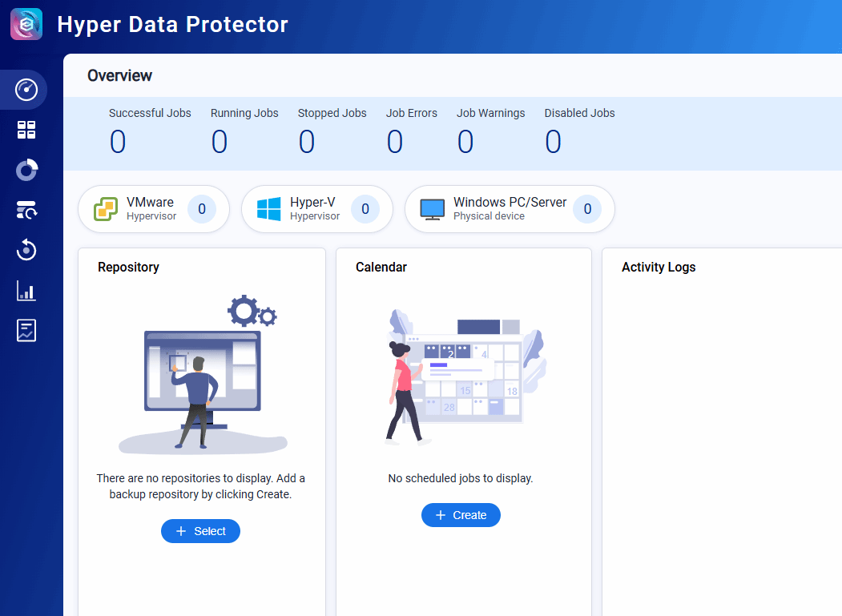
Task: Select the Hyper-V Hypervisor card
Action: (316, 209)
